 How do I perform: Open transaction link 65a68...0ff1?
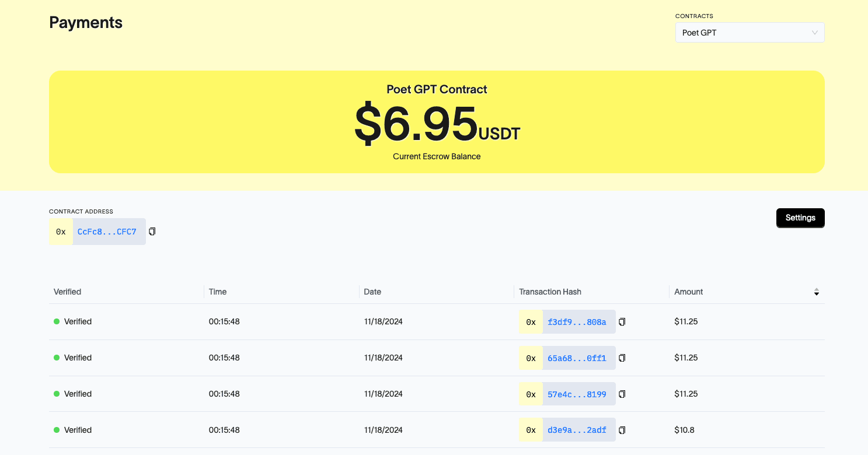click(x=577, y=358)
